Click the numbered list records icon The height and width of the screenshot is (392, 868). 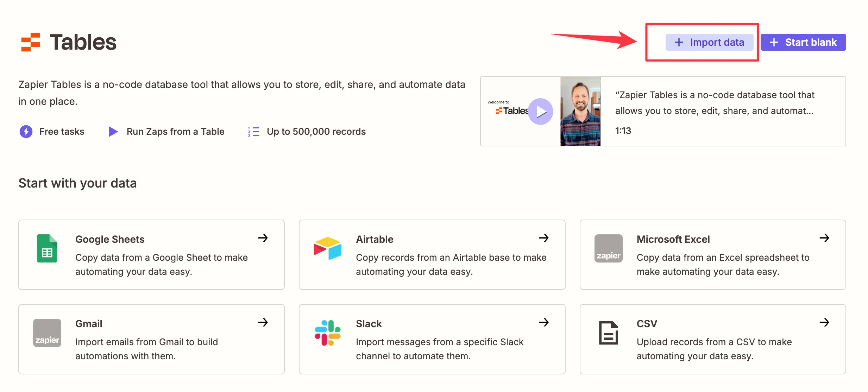click(254, 132)
